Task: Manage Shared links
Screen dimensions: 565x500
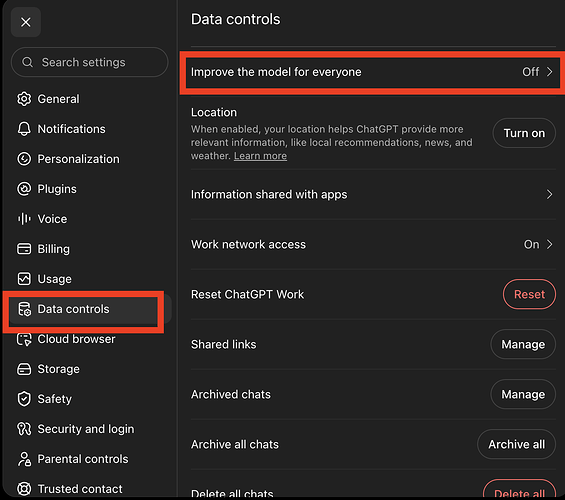Action: 523,344
